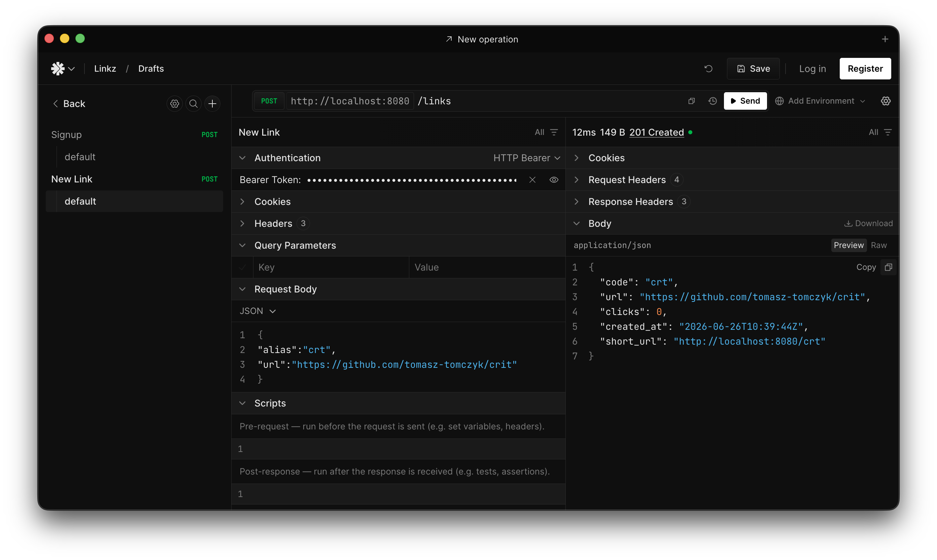Click the request panel All filter label
This screenshot has width=937, height=560.
(x=539, y=133)
